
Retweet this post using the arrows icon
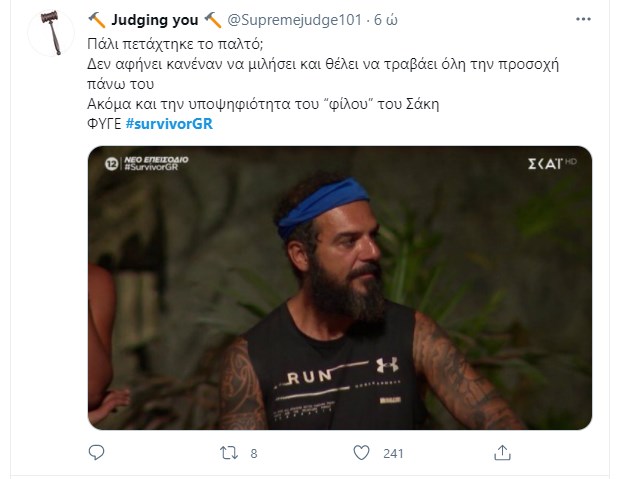click(x=226, y=453)
